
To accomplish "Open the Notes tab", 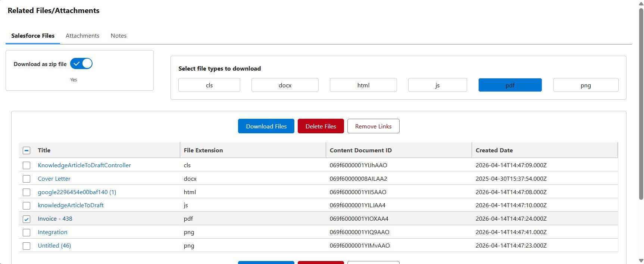I will coord(119,36).
